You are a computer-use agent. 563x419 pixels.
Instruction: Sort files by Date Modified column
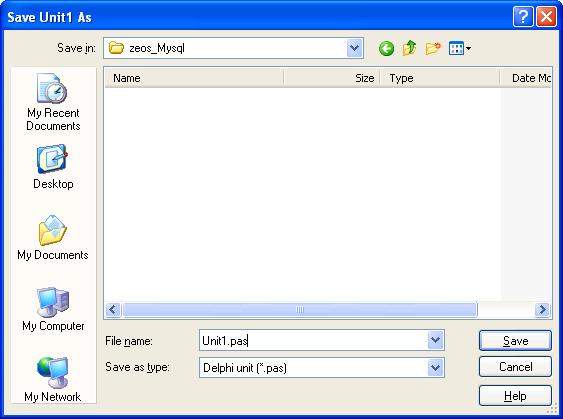pos(526,78)
